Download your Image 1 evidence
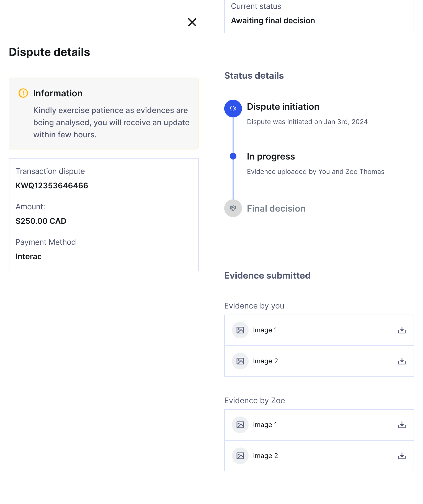This screenshot has height=504, width=423. point(402,330)
